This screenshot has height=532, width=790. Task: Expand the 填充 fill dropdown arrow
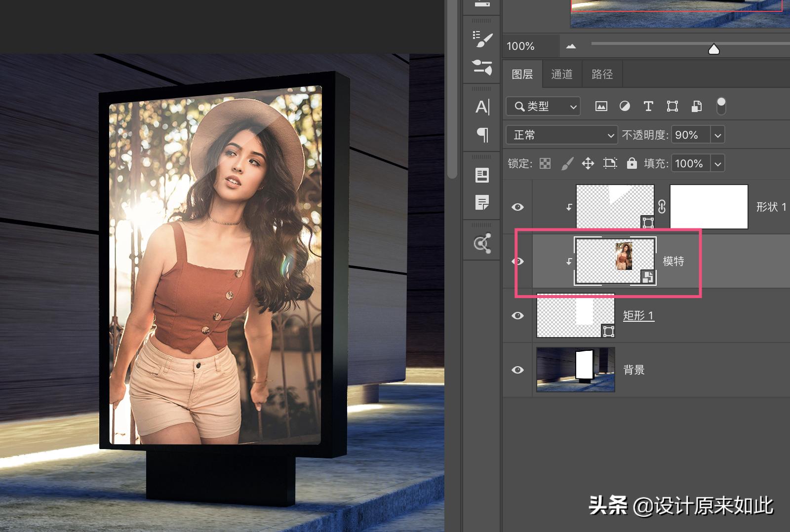click(x=717, y=163)
